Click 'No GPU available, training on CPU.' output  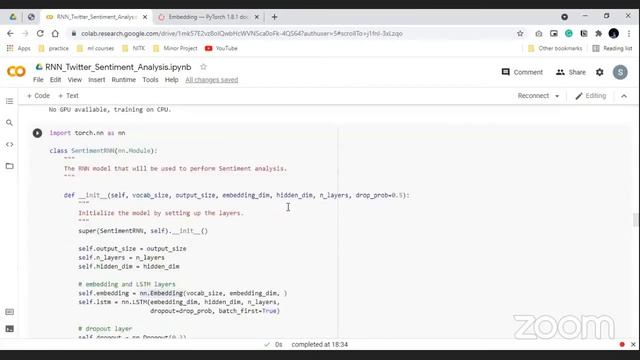pos(110,109)
